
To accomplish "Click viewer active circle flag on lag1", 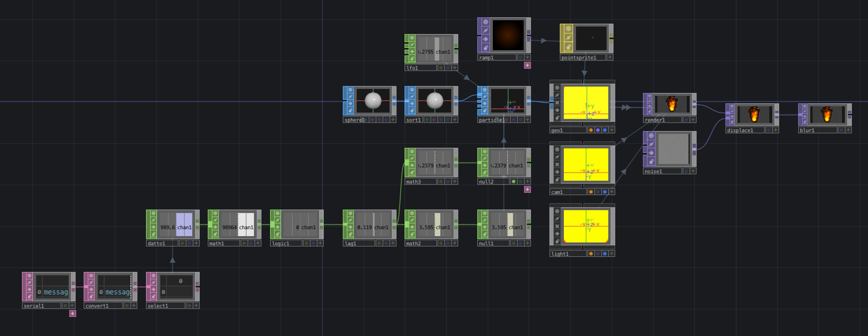I will (350, 213).
